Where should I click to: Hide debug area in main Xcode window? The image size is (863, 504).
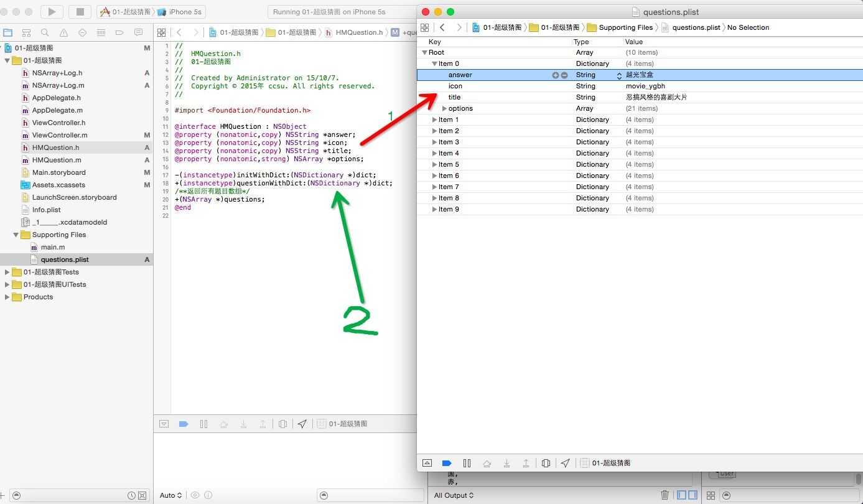tap(164, 424)
